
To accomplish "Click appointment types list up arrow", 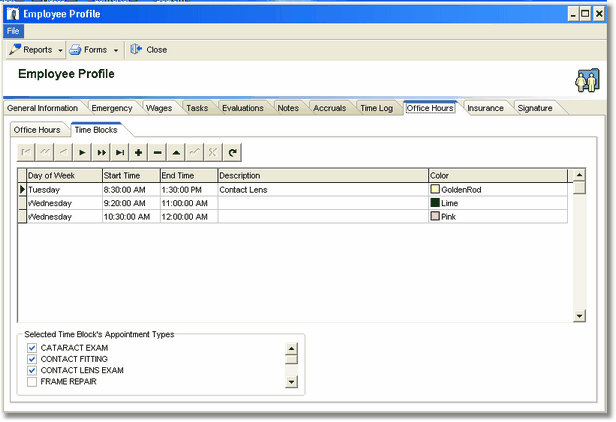I will coord(291,349).
